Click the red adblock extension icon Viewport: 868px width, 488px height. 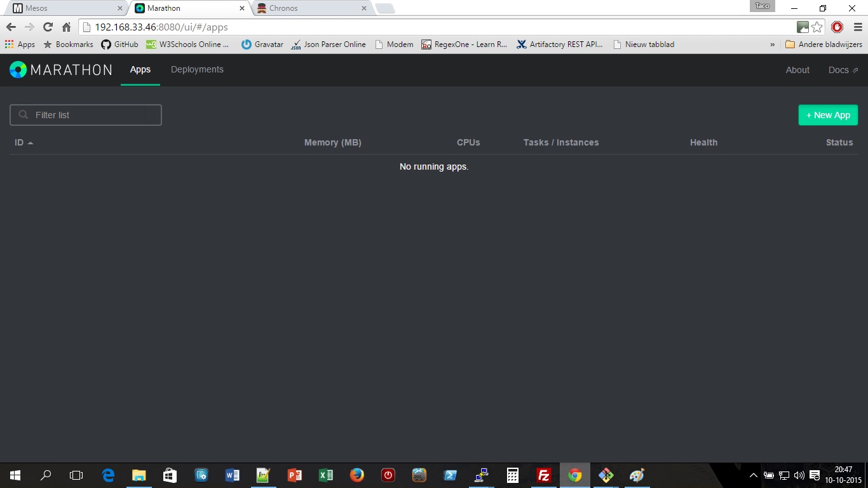pos(837,27)
